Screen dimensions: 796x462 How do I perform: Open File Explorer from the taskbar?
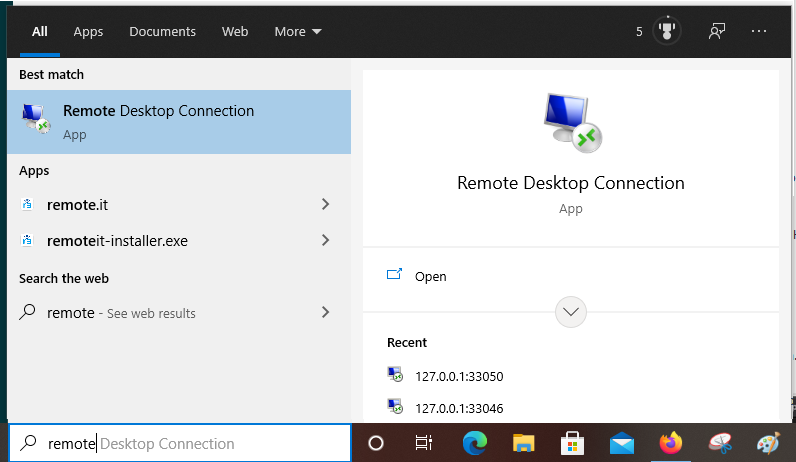click(523, 443)
